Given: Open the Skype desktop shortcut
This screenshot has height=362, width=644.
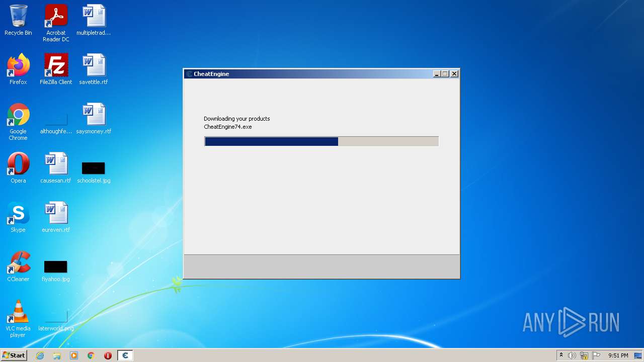Looking at the screenshot, I should pyautogui.click(x=18, y=217).
